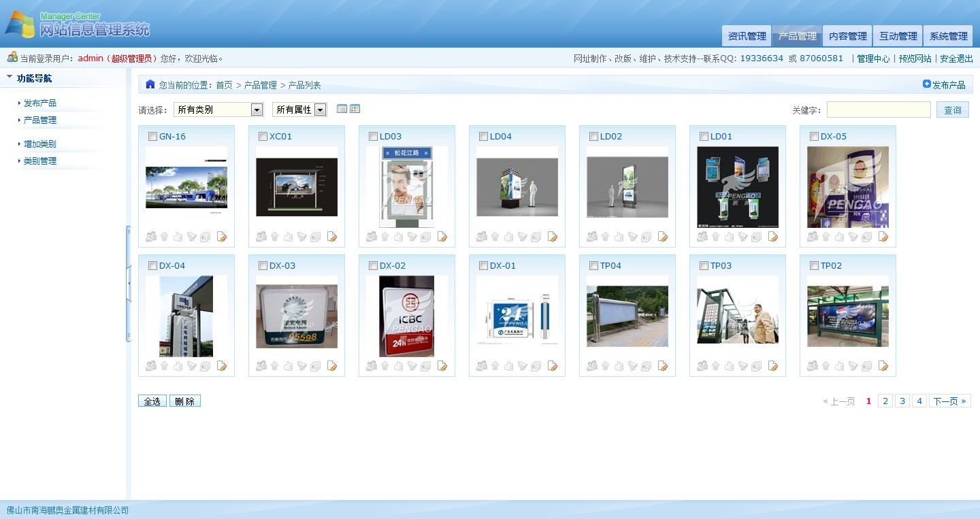Switch to thumbnail grid view icon
980x519 pixels.
click(355, 109)
